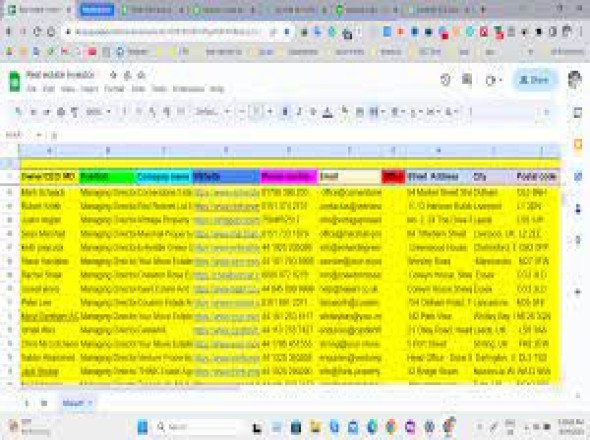Add a new sheet with plus icon
This screenshot has height=440, width=590.
pos(26,403)
